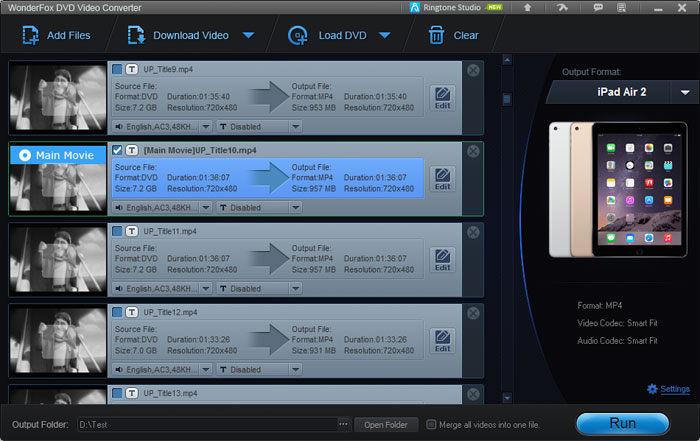
Task: Expand the Load DVD dropdown arrow
Action: coord(385,35)
